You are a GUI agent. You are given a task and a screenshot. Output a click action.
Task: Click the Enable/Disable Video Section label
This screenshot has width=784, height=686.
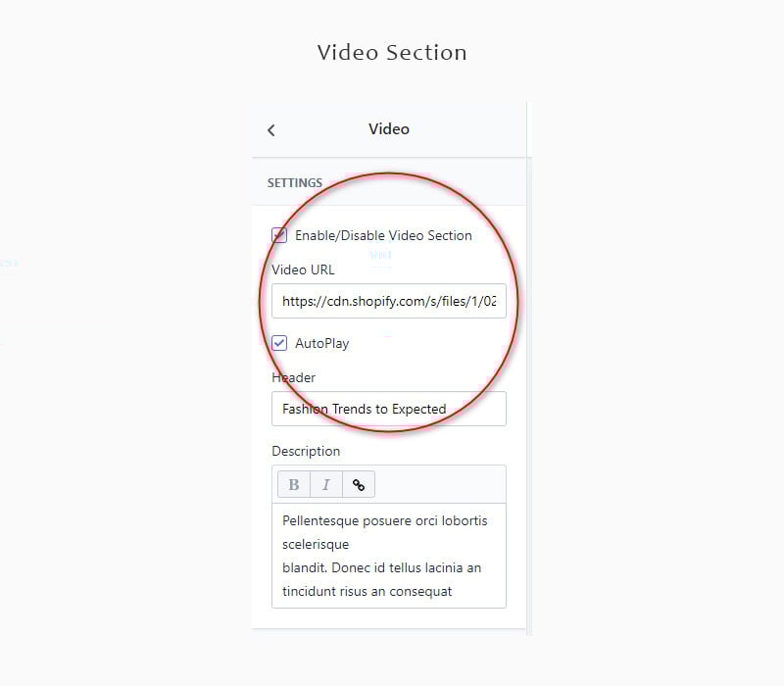[383, 235]
